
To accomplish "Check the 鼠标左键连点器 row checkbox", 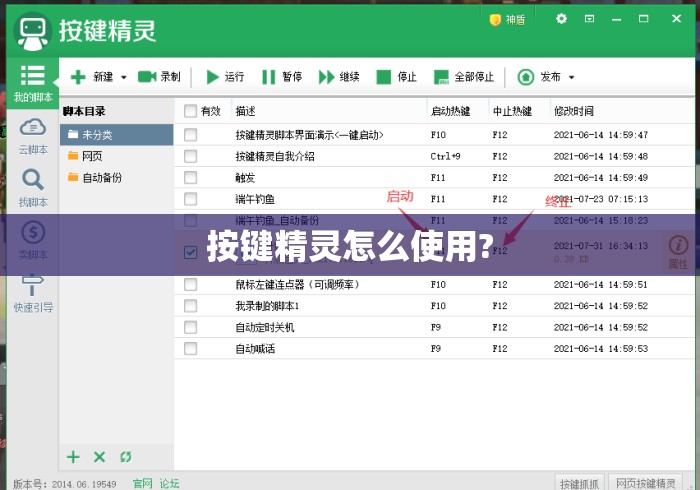I will [191, 284].
